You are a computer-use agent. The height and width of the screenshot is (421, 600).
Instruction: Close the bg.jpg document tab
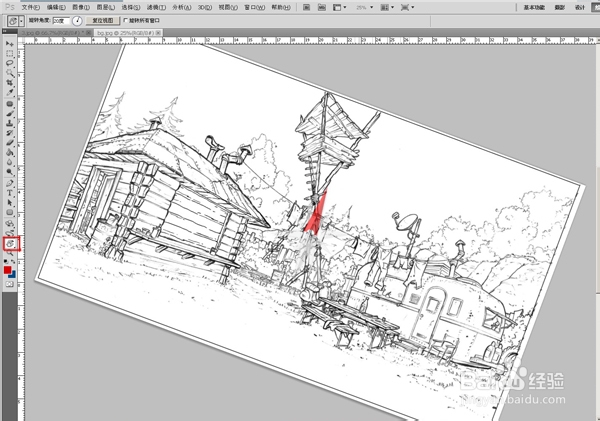click(x=158, y=33)
